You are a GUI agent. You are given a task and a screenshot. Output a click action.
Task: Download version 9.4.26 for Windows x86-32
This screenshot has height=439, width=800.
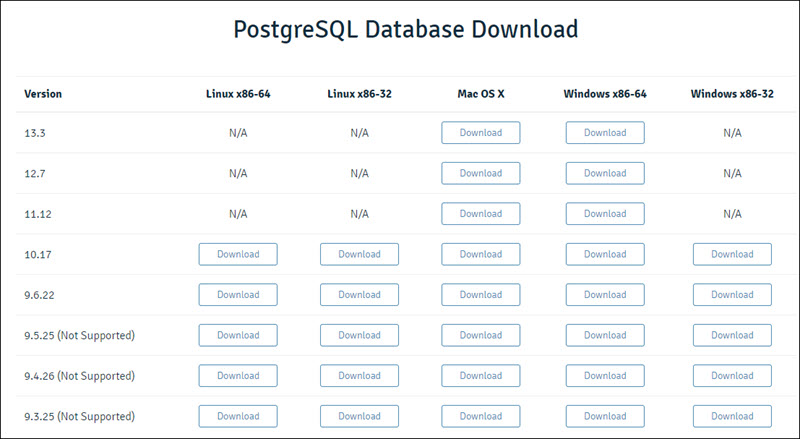pos(732,376)
